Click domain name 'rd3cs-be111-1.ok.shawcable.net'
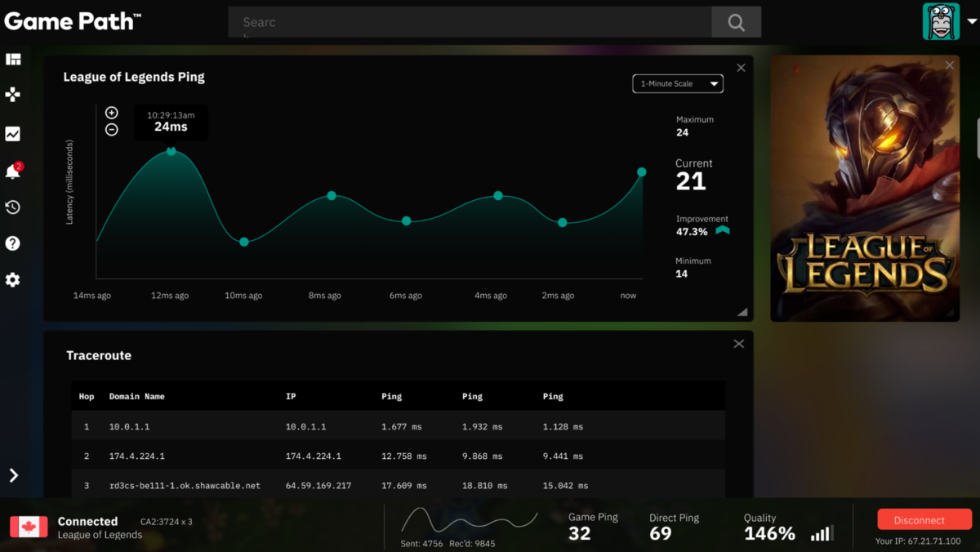 185,485
